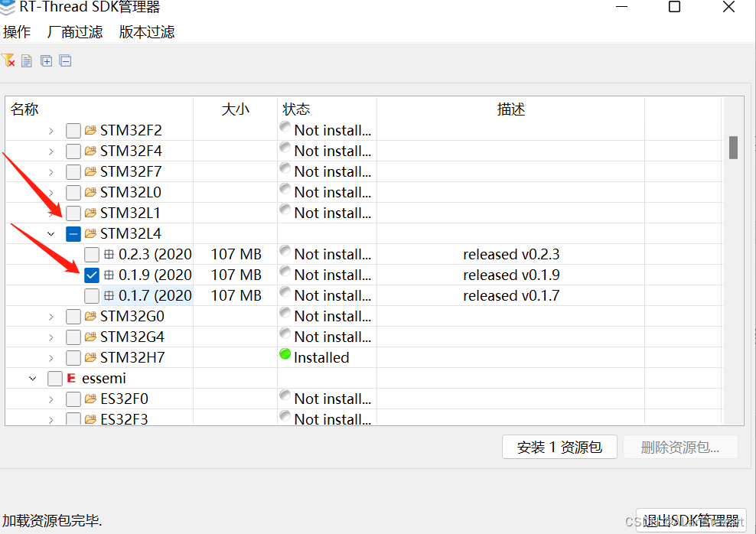756x534 pixels.
Task: Expand the STM32F2 tree node
Action: click(51, 131)
